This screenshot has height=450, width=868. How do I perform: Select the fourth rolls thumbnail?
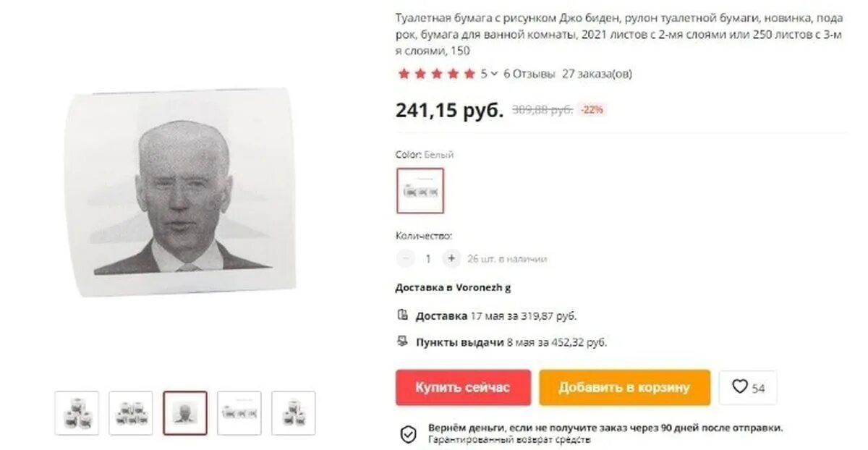[x=239, y=413]
